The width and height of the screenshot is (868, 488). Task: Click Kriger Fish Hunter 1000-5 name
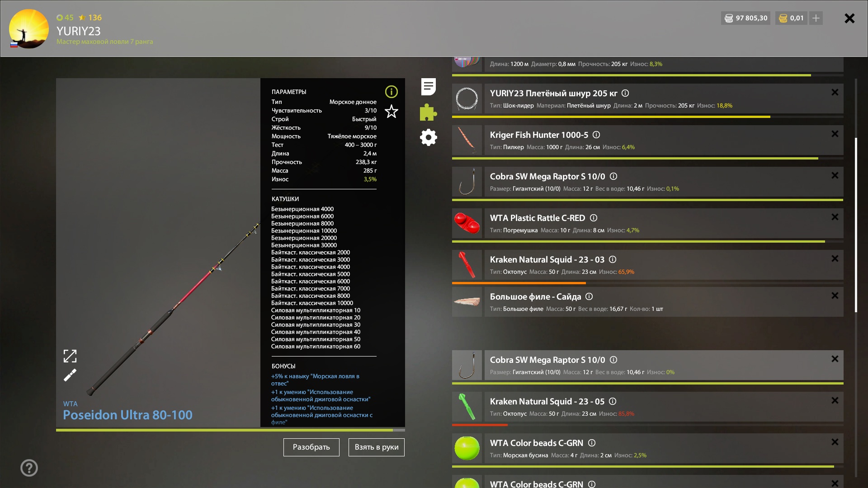[x=539, y=135]
